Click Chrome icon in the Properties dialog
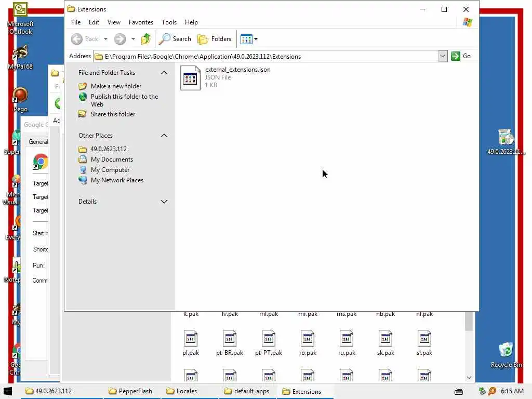Screen dimensions: 532x399 40,162
